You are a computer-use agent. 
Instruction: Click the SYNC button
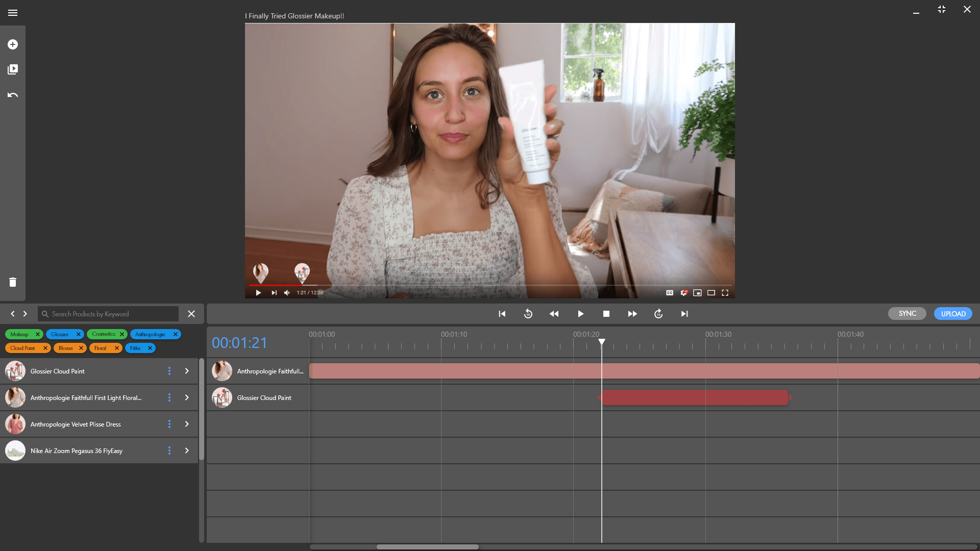coord(907,313)
